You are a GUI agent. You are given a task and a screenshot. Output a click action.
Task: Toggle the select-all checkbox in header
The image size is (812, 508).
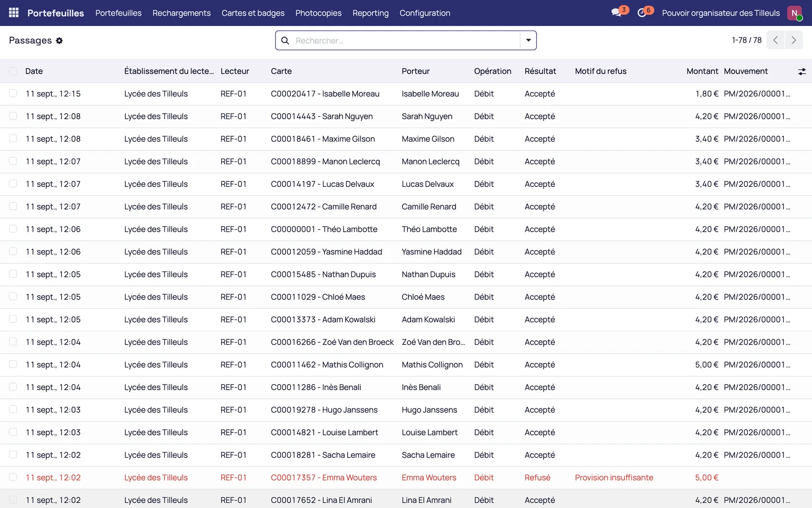pyautogui.click(x=13, y=71)
